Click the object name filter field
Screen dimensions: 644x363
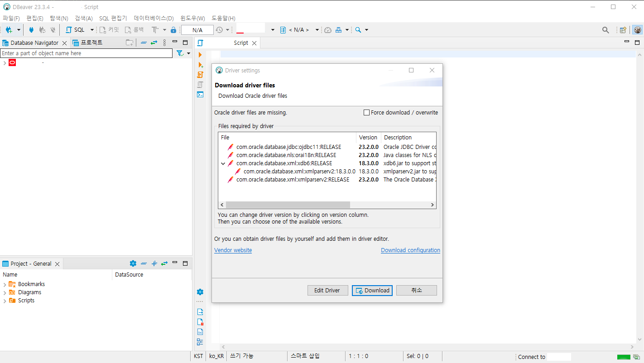tap(86, 53)
